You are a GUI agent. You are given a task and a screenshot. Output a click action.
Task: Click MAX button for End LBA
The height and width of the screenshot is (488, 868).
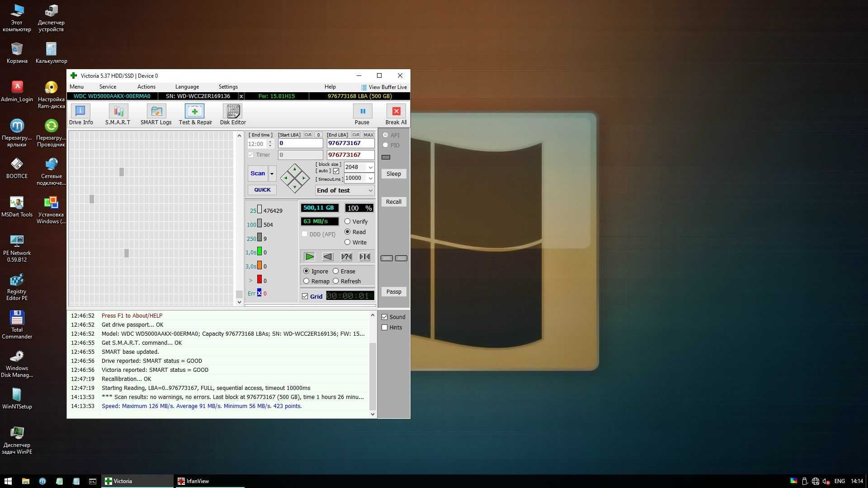click(368, 135)
